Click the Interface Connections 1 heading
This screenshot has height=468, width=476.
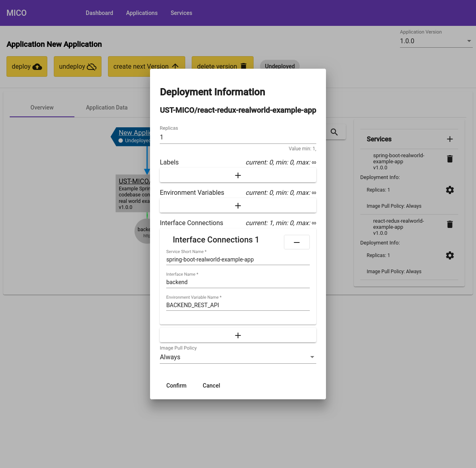click(x=216, y=240)
